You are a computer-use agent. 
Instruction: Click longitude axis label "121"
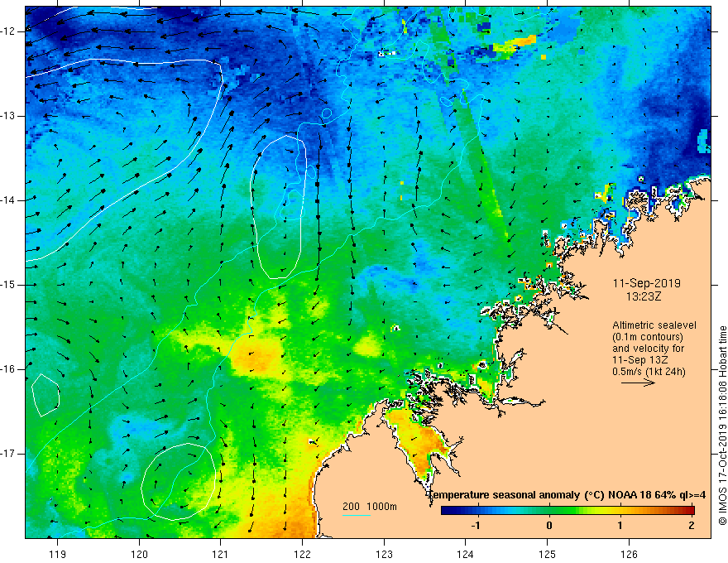pos(221,554)
